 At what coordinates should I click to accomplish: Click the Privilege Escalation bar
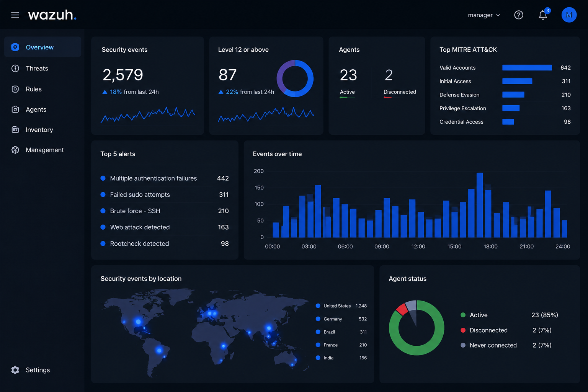point(511,108)
